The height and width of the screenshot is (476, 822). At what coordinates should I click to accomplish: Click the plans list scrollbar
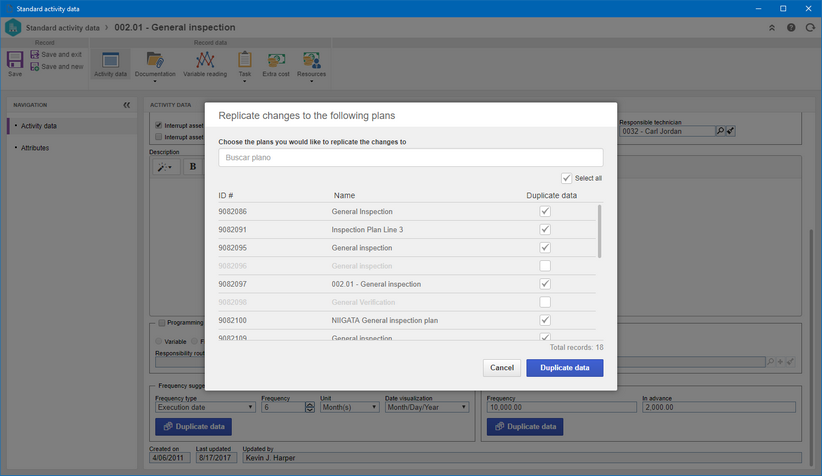point(599,231)
